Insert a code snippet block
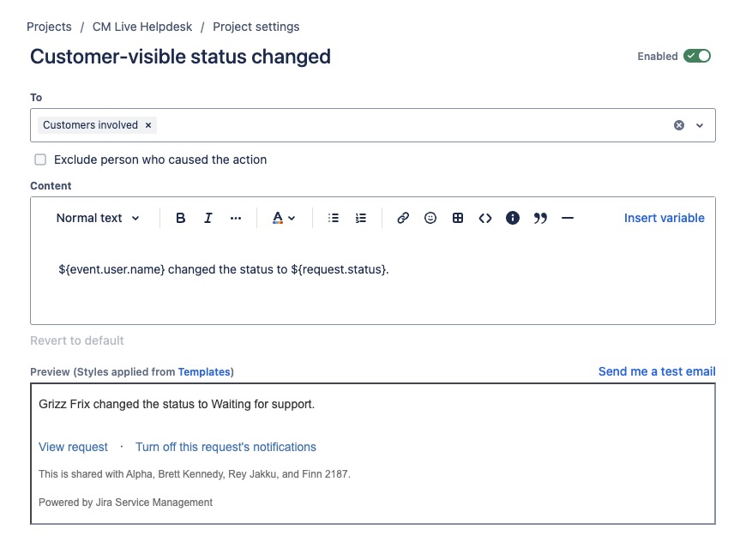The image size is (746, 560). point(484,218)
